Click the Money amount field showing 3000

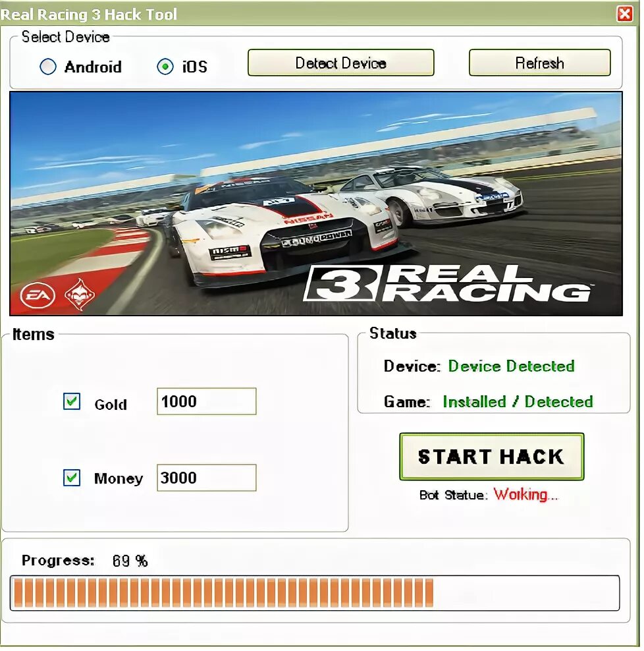[205, 478]
